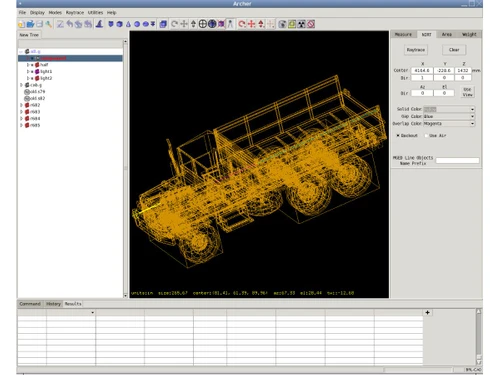
Task: Select the r683 item in the tree
Action: (35, 112)
